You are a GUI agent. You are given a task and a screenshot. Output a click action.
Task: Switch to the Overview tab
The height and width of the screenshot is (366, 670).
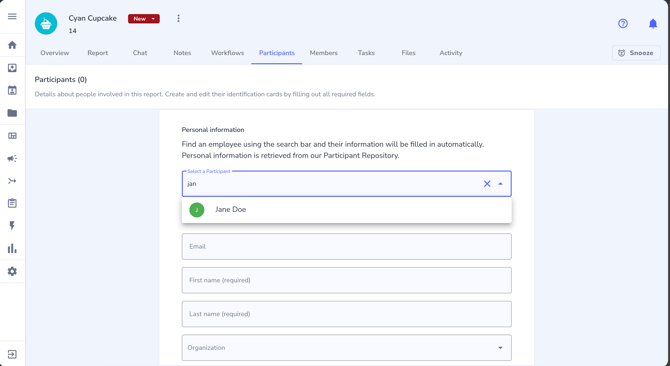coord(55,53)
